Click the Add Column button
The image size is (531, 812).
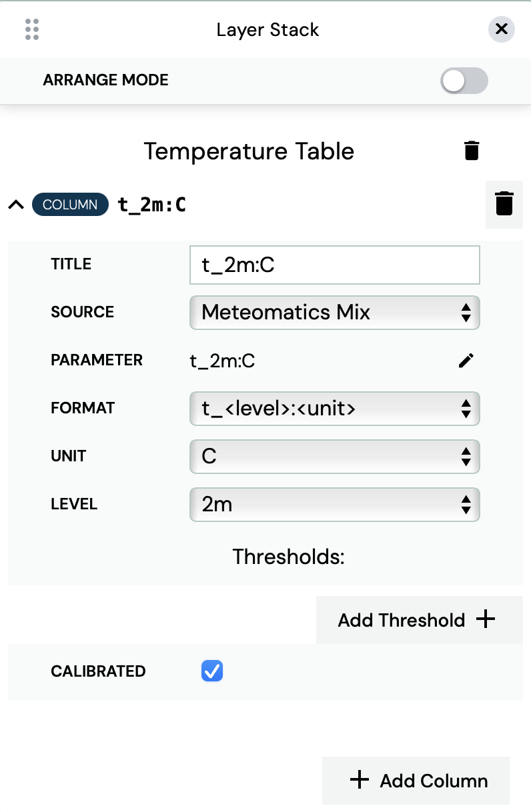(416, 781)
